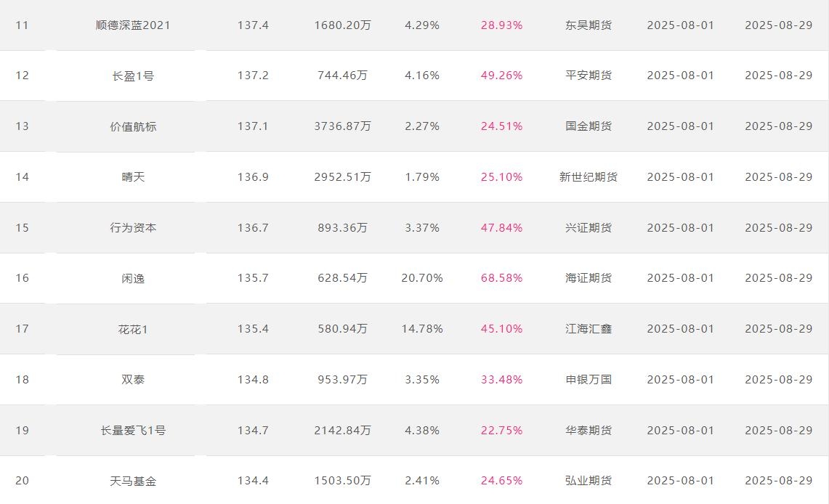Open the 花花1 account name
Image resolution: width=829 pixels, height=504 pixels.
click(133, 330)
